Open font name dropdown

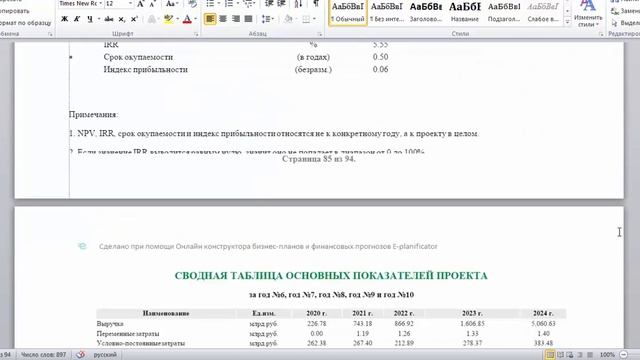click(x=100, y=4)
